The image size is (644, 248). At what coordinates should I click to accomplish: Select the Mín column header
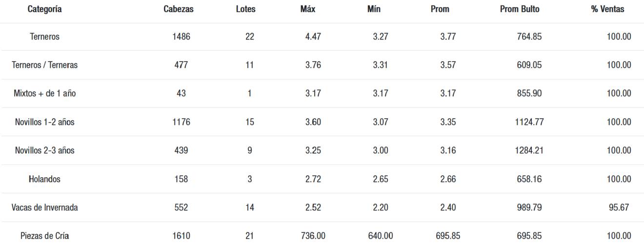(374, 9)
